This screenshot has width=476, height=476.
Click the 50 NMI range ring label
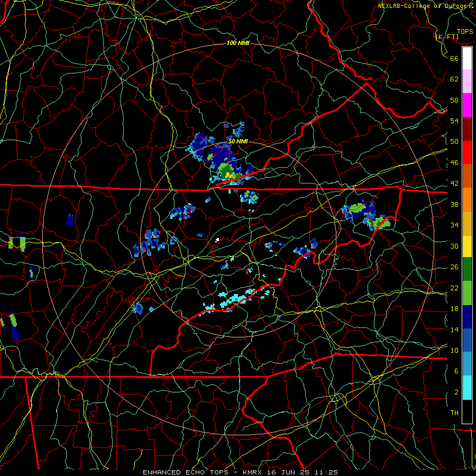click(237, 141)
